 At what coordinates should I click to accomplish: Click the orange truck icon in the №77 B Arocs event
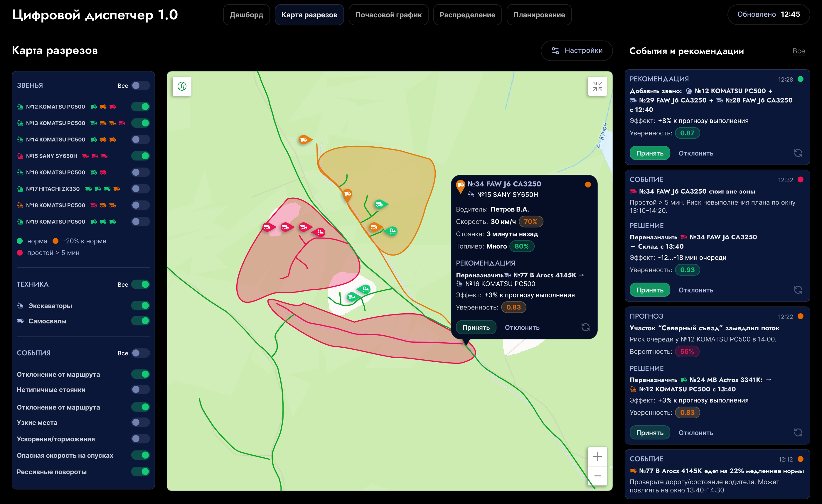633,471
